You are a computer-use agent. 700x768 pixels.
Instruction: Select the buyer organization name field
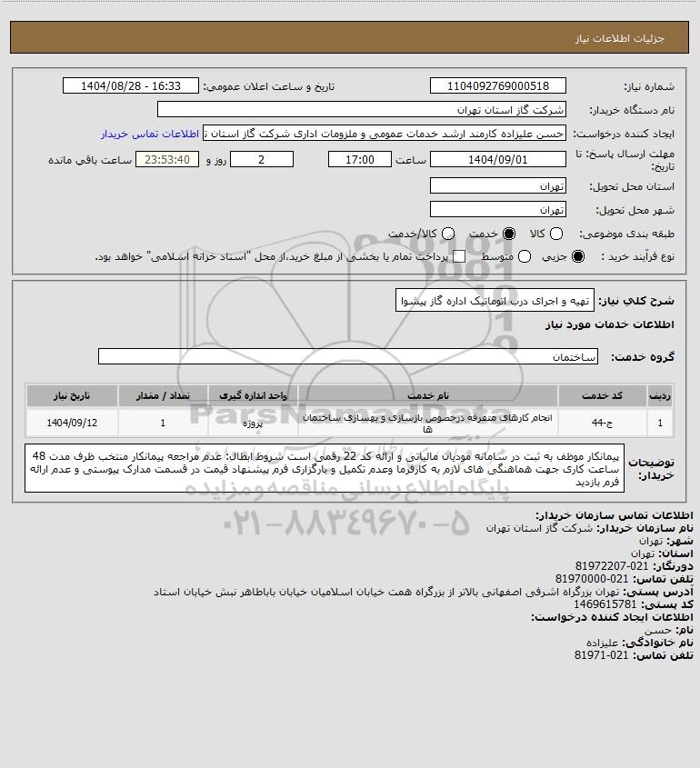pyautogui.click(x=362, y=109)
